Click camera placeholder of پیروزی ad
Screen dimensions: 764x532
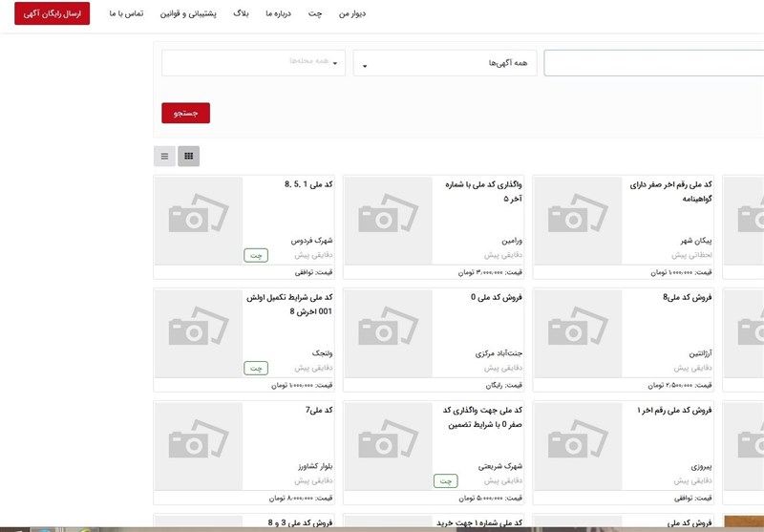577,446
